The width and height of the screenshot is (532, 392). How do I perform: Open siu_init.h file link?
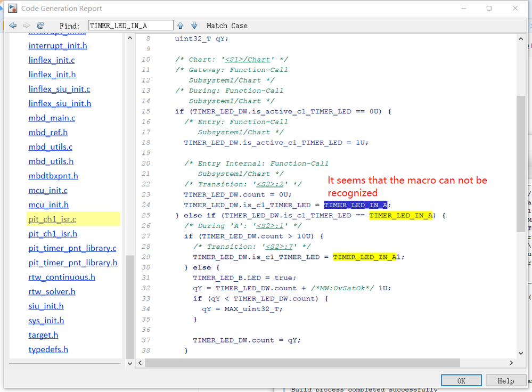[x=46, y=306]
